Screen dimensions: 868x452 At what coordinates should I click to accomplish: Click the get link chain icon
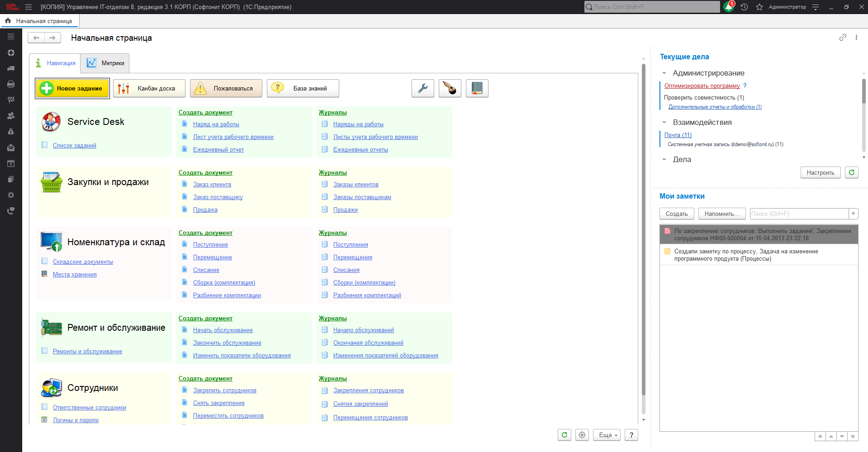click(843, 38)
